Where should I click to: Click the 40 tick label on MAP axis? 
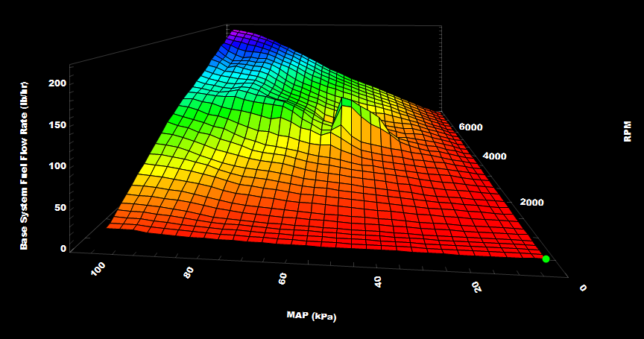(x=379, y=282)
